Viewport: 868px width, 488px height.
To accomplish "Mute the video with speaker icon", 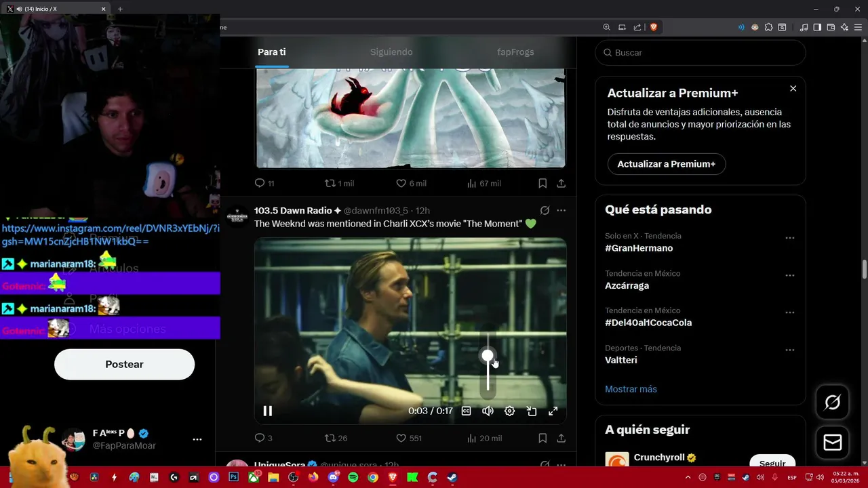I will pos(488,411).
